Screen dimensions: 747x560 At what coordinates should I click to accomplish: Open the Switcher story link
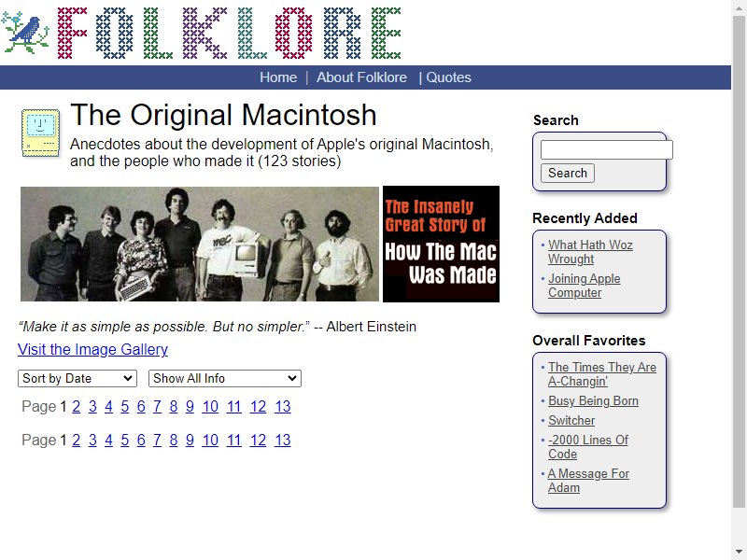coord(571,421)
